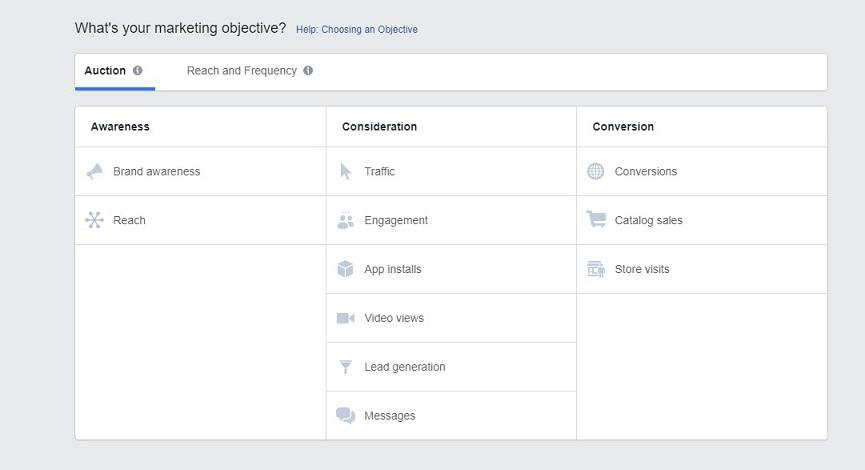
Task: Click the Reach network icon
Action: coord(95,220)
